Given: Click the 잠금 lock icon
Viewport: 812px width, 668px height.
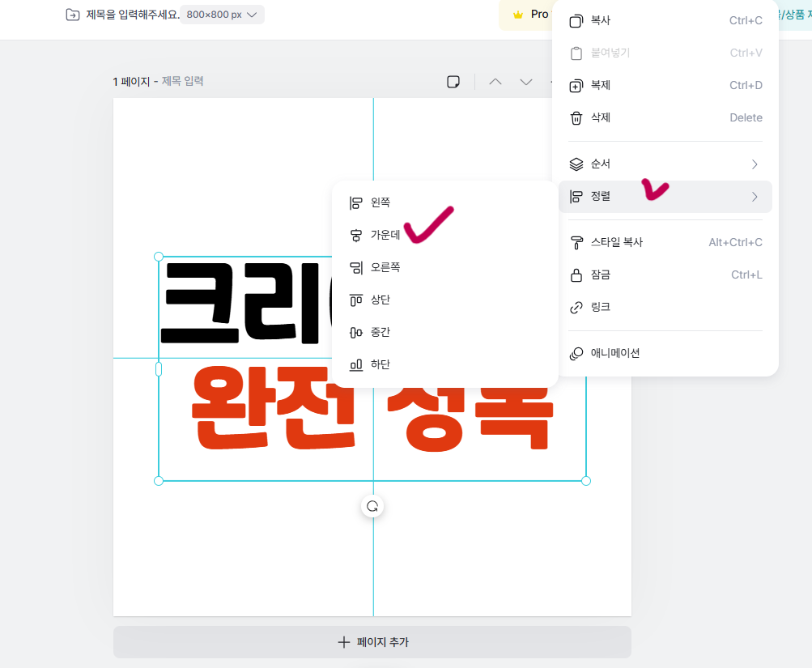Looking at the screenshot, I should point(576,274).
